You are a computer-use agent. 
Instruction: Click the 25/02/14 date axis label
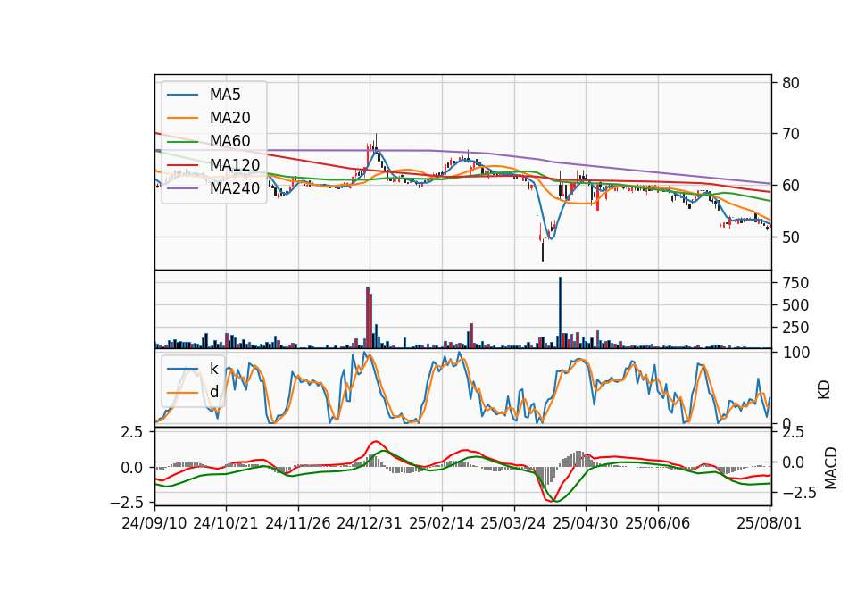pos(442,523)
